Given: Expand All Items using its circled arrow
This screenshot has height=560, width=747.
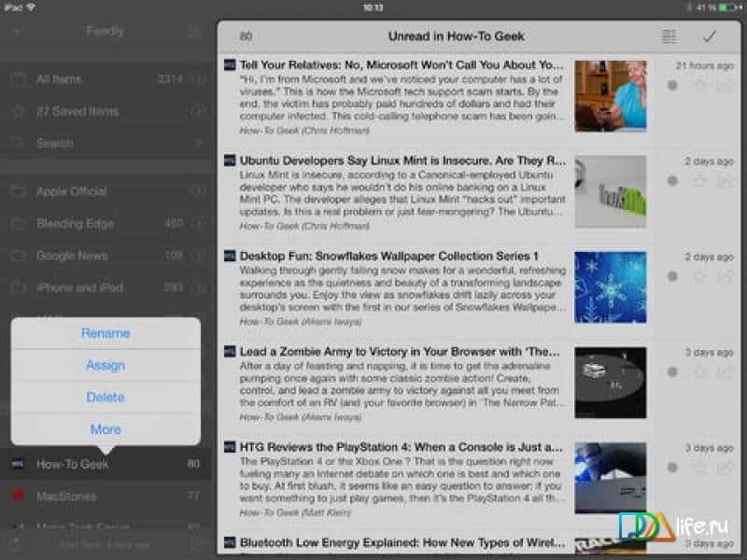Looking at the screenshot, I should tap(198, 79).
